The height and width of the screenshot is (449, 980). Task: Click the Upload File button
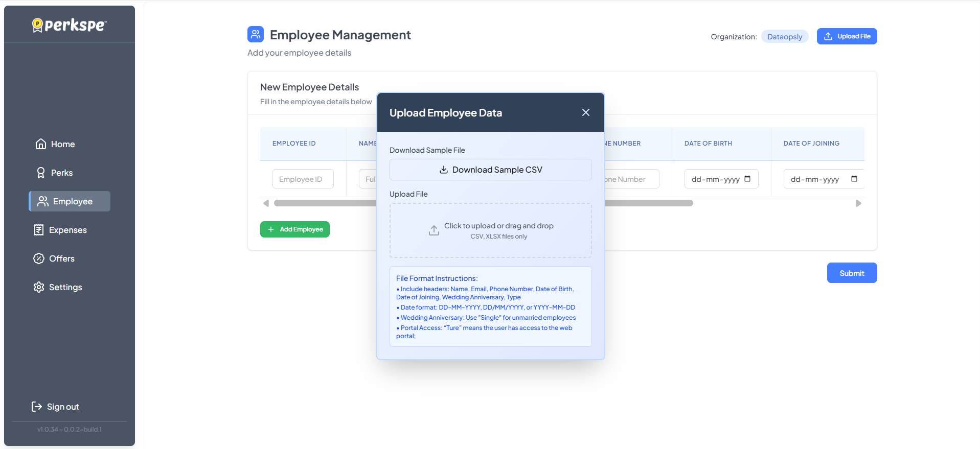(847, 36)
